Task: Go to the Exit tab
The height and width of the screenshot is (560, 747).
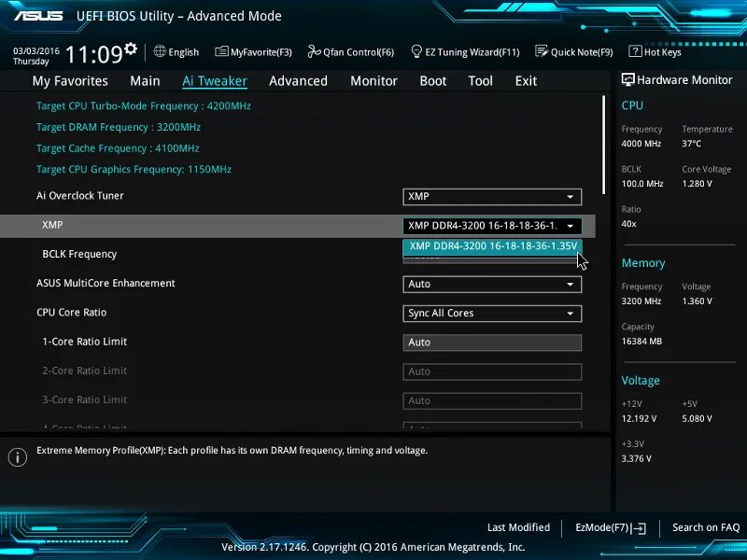Action: coord(526,81)
